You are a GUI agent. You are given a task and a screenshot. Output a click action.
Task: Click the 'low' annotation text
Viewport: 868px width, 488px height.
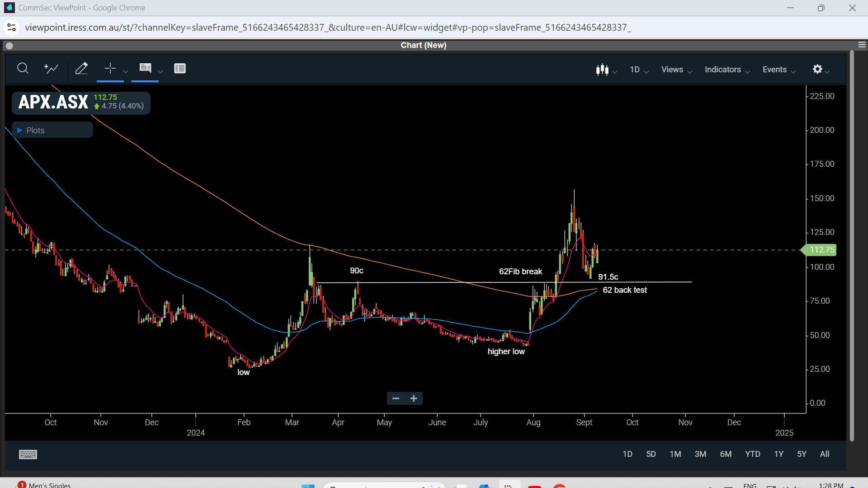243,372
